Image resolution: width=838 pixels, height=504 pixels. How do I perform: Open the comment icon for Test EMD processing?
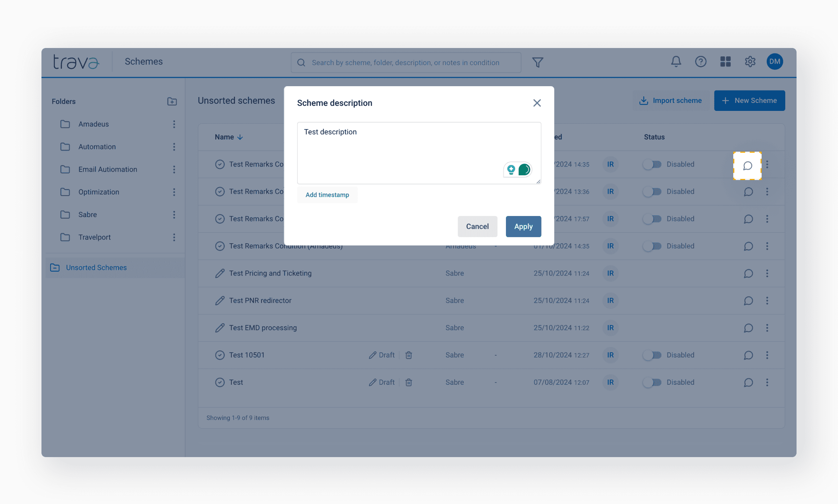pyautogui.click(x=748, y=328)
